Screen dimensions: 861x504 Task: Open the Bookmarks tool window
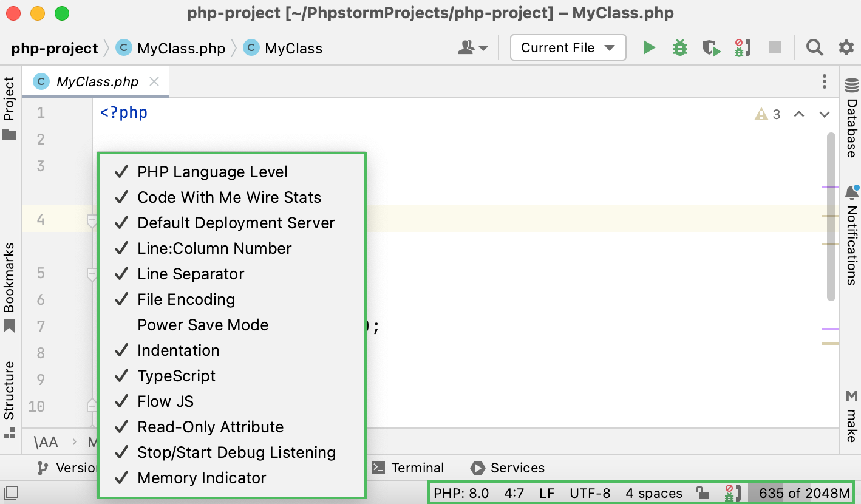pos(9,287)
